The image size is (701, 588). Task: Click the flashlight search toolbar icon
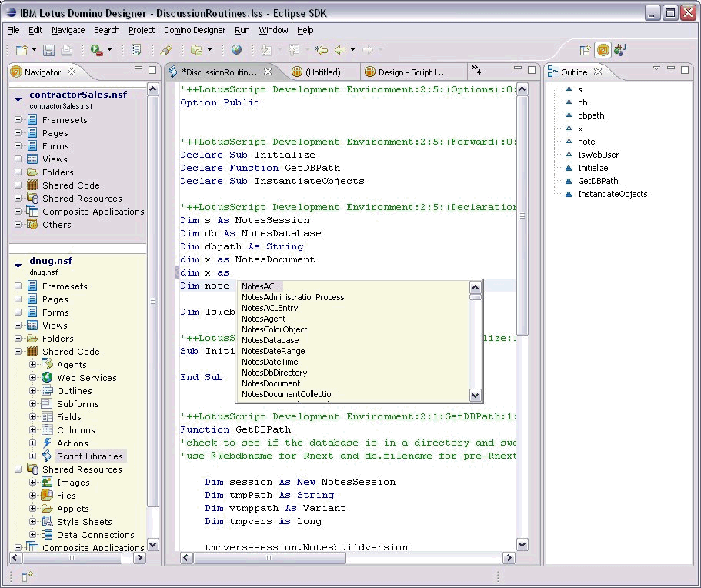tap(167, 50)
